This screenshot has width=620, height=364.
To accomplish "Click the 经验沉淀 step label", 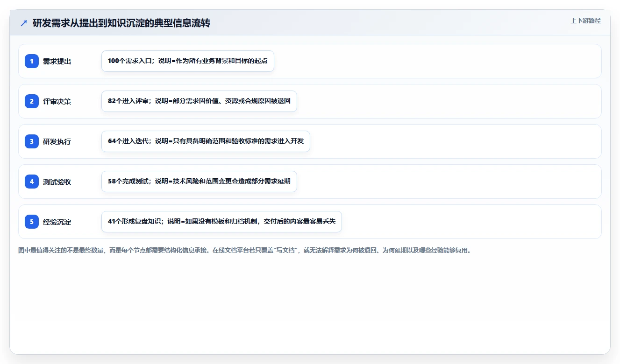I will (x=57, y=222).
